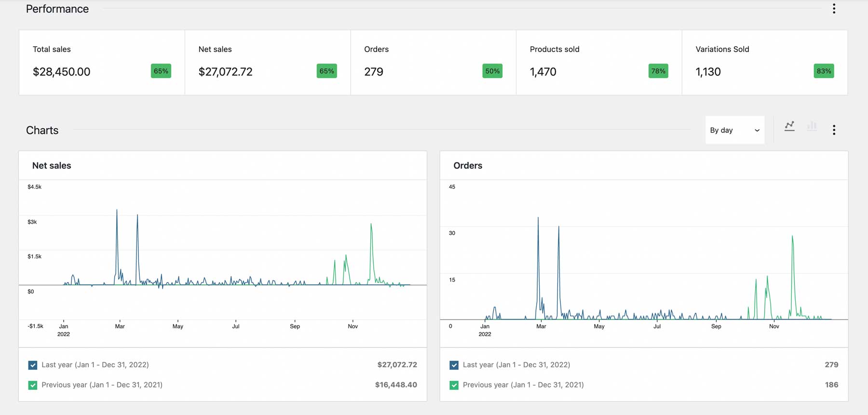View the Products sold report card

pyautogui.click(x=599, y=63)
